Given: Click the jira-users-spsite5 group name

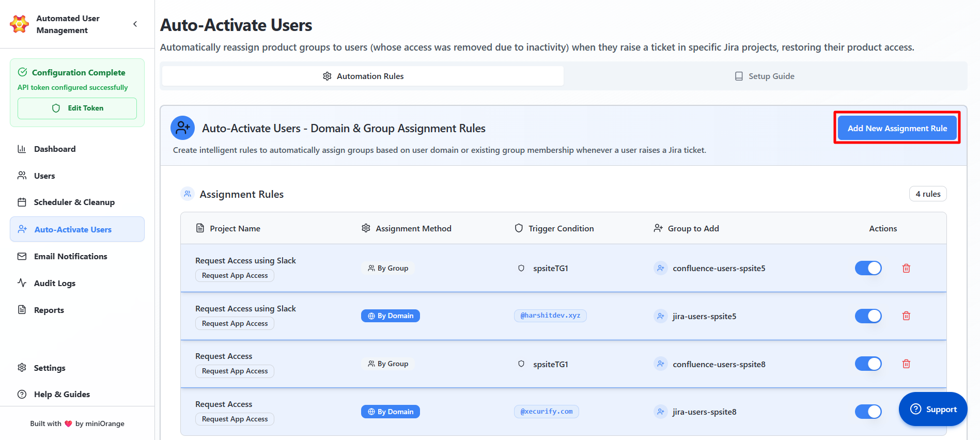Looking at the screenshot, I should pyautogui.click(x=705, y=317).
